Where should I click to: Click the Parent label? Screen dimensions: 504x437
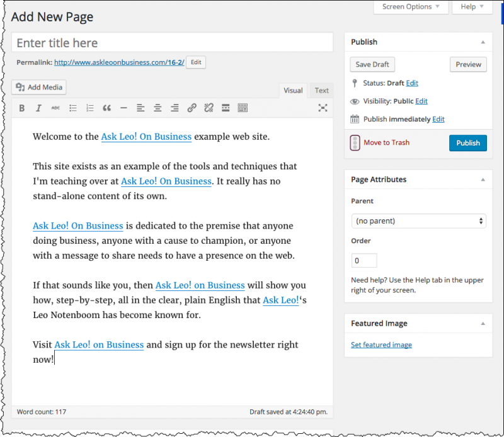362,201
